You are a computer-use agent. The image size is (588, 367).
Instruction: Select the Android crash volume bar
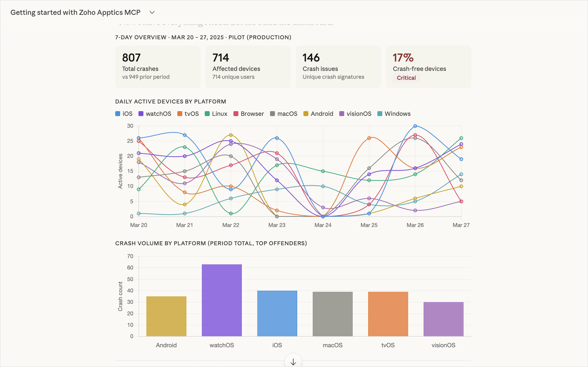166,316
